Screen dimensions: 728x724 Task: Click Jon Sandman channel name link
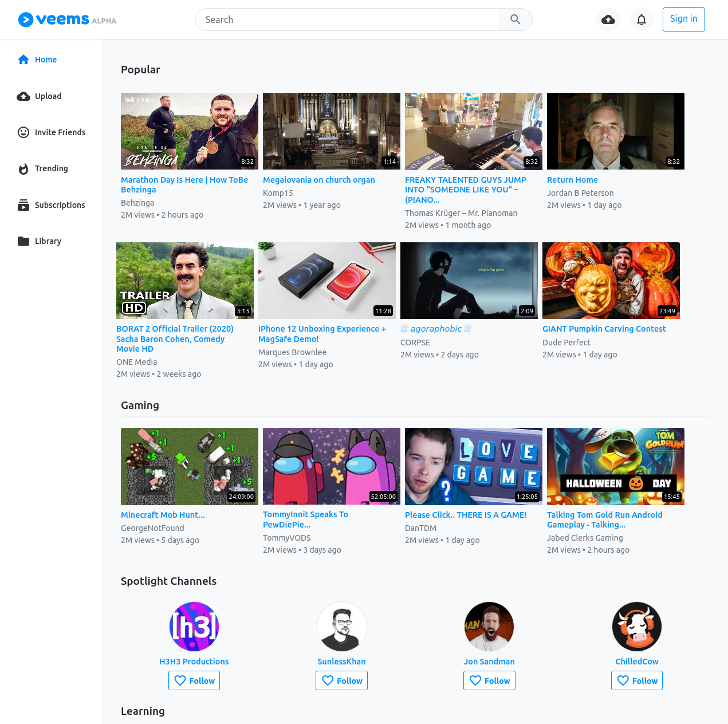click(x=489, y=662)
